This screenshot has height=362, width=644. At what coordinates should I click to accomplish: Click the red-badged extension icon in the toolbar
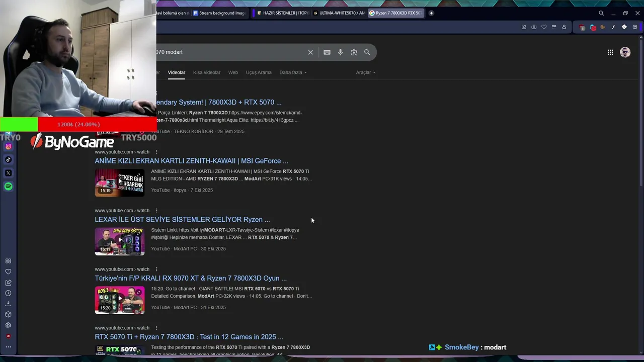[x=593, y=27]
